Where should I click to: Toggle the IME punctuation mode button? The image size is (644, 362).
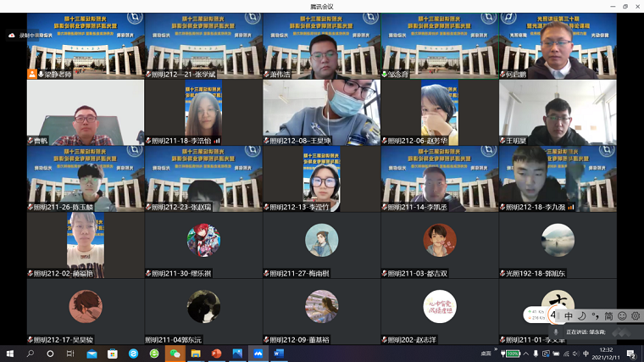click(595, 315)
